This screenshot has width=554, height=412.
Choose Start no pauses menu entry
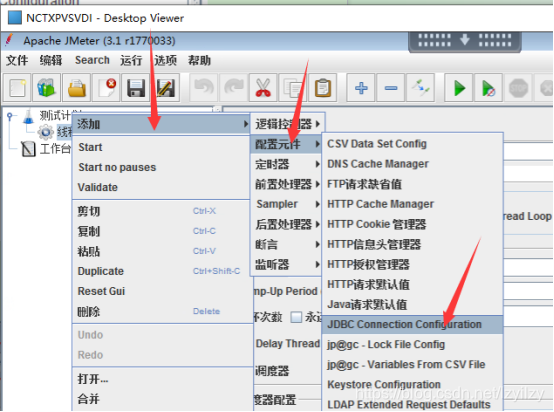click(x=161, y=167)
